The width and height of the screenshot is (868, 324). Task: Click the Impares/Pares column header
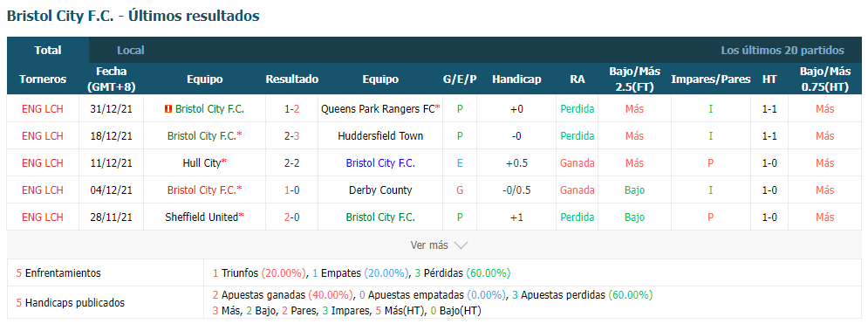tap(711, 79)
